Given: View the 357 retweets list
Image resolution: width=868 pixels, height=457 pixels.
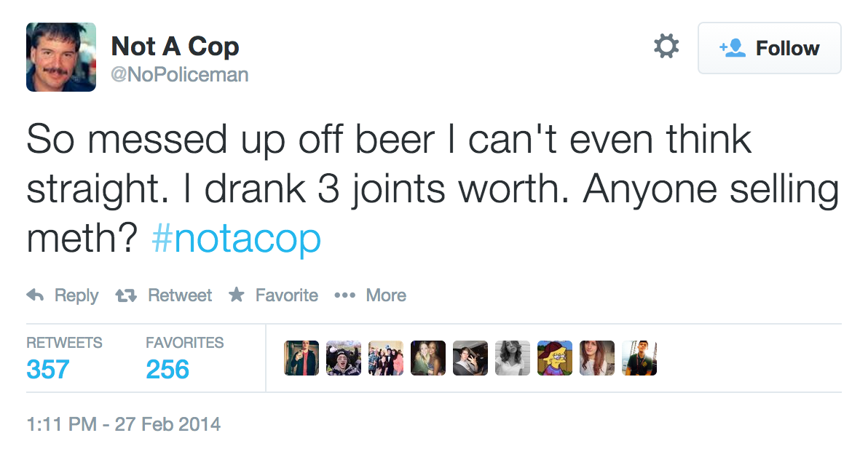Looking at the screenshot, I should [48, 369].
